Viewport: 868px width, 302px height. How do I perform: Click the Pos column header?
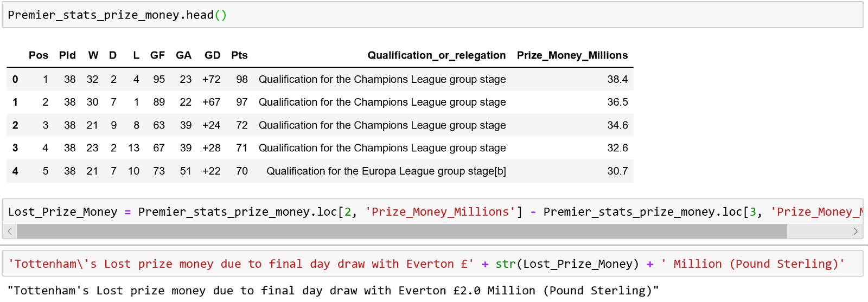point(39,55)
